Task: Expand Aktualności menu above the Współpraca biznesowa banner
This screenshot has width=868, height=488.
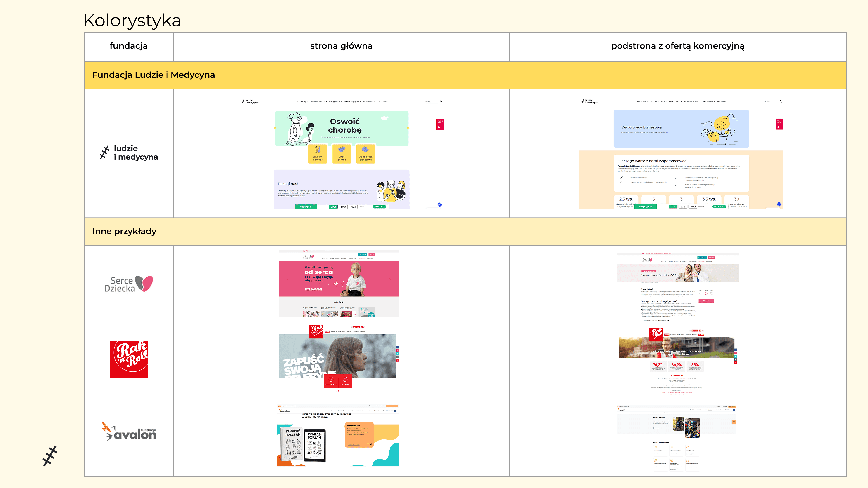Action: 709,101
